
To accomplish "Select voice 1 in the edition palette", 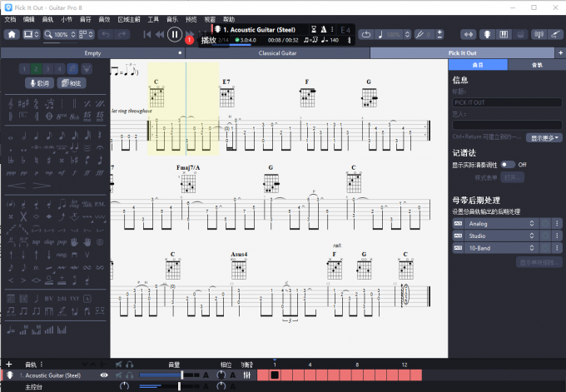I will [x=26, y=68].
